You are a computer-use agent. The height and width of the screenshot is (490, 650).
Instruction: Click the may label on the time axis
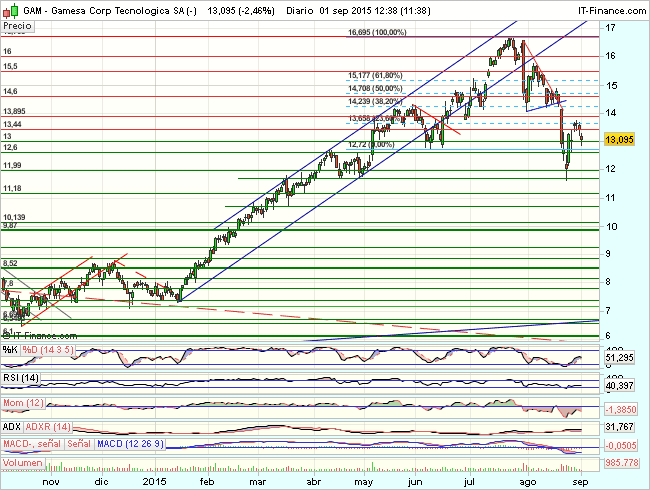point(364,482)
